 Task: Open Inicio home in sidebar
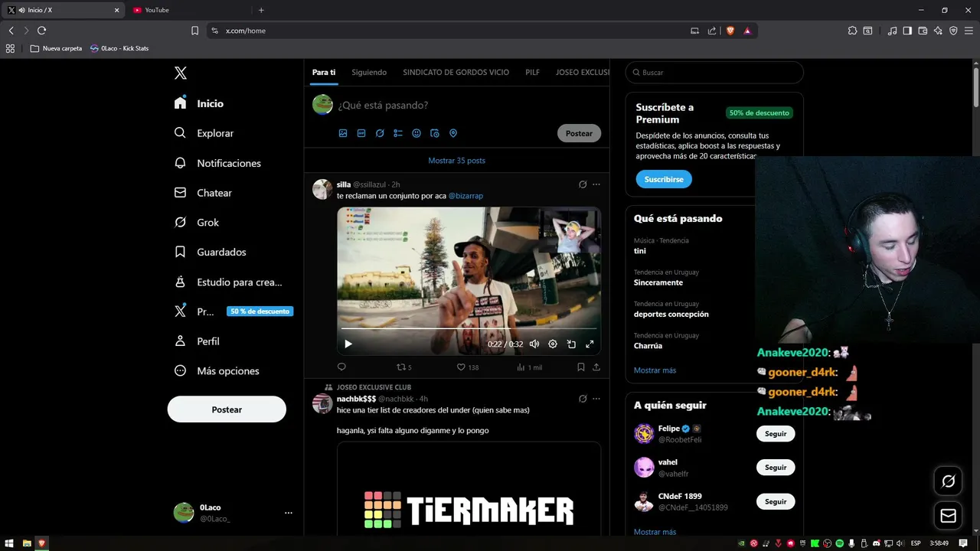click(199, 103)
